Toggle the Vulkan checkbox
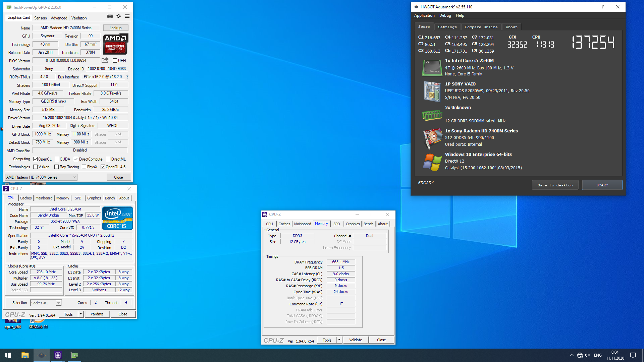 click(35, 167)
